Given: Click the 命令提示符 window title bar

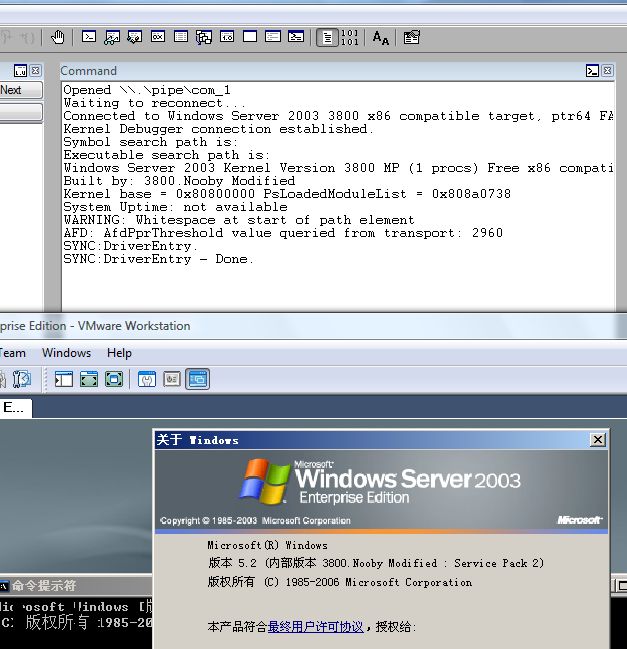Looking at the screenshot, I should (x=76, y=586).
